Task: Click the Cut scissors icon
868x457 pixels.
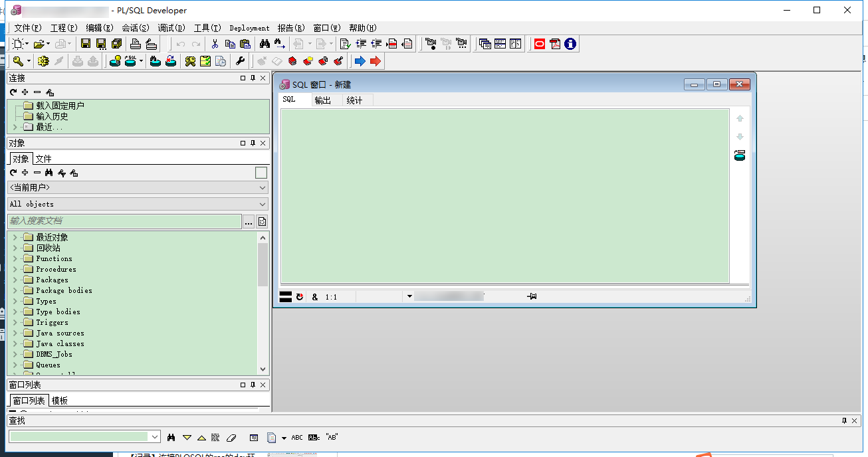Action: pos(215,44)
